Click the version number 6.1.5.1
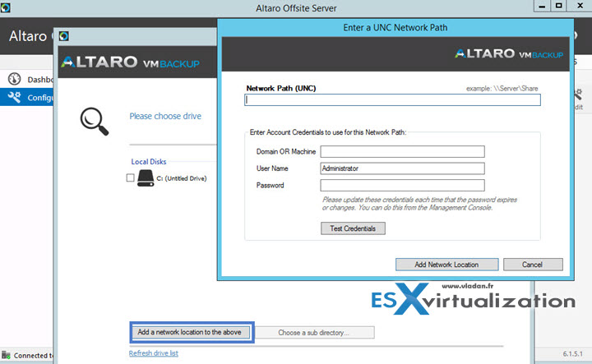 pyautogui.click(x=573, y=354)
